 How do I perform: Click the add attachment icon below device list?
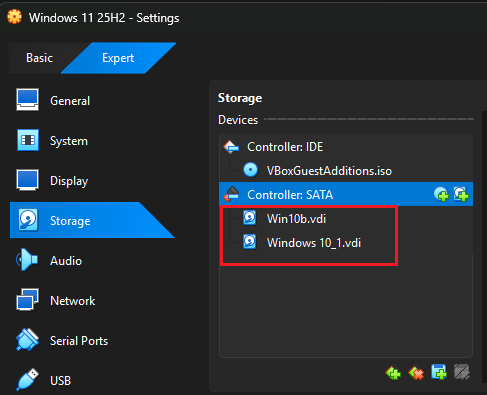tap(439, 372)
